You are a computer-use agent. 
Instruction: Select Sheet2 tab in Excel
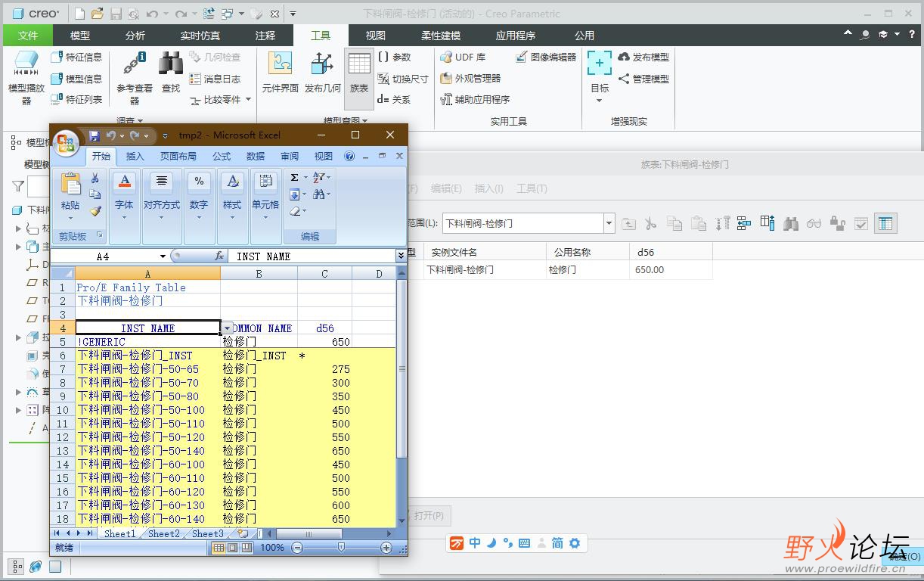(164, 533)
